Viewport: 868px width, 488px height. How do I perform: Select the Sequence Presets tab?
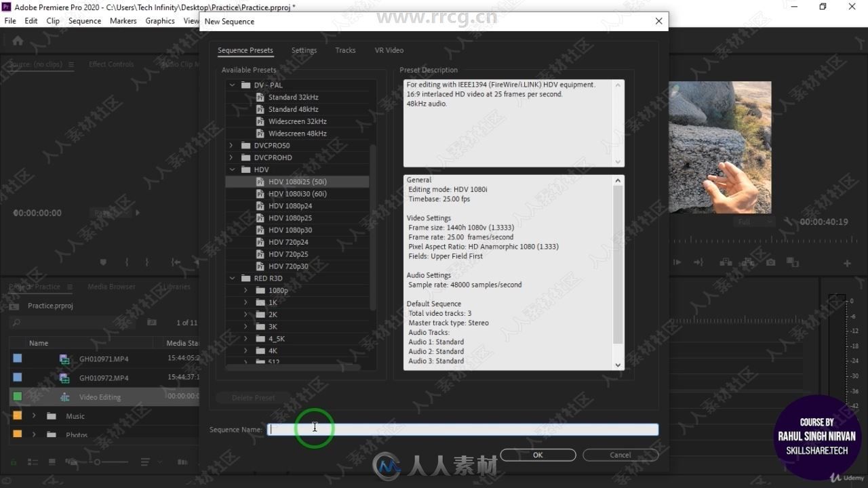[245, 50]
